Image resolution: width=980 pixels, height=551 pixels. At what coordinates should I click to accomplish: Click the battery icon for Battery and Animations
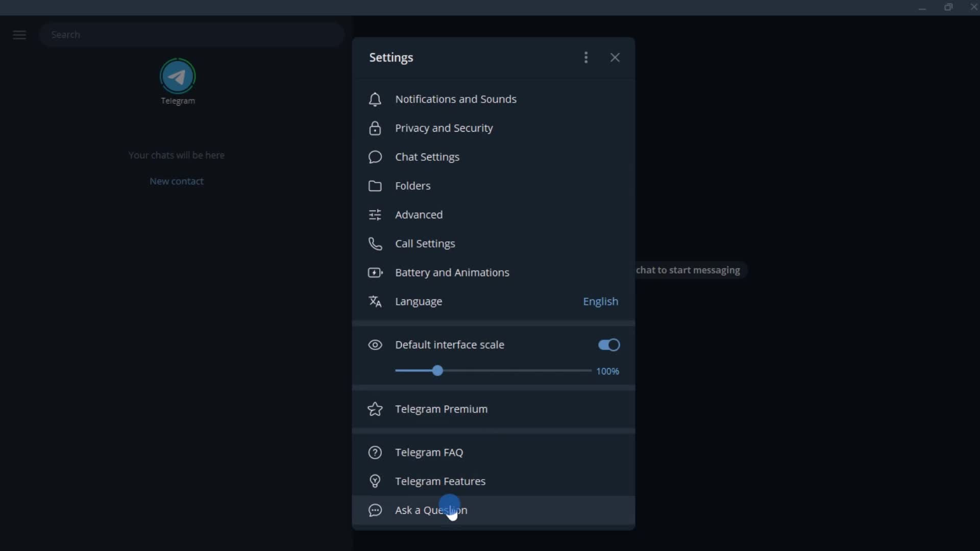click(375, 273)
